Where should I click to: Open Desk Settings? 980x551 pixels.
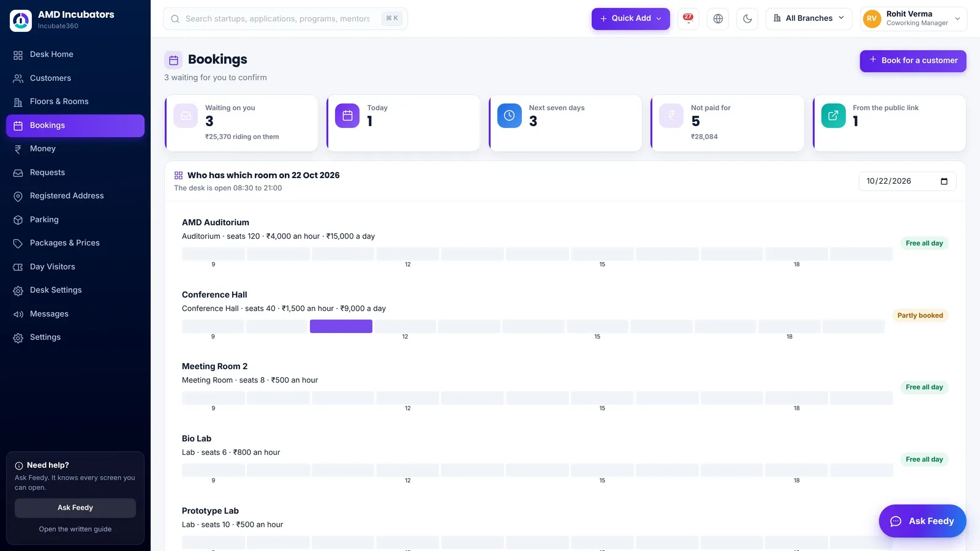point(75,290)
